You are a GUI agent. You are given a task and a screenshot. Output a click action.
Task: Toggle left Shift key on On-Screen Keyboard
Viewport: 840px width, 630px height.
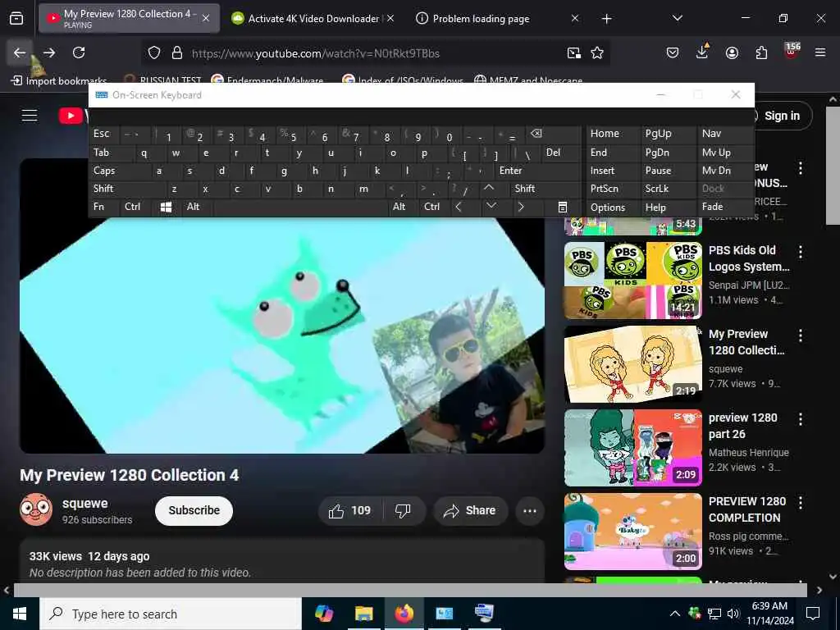point(127,189)
